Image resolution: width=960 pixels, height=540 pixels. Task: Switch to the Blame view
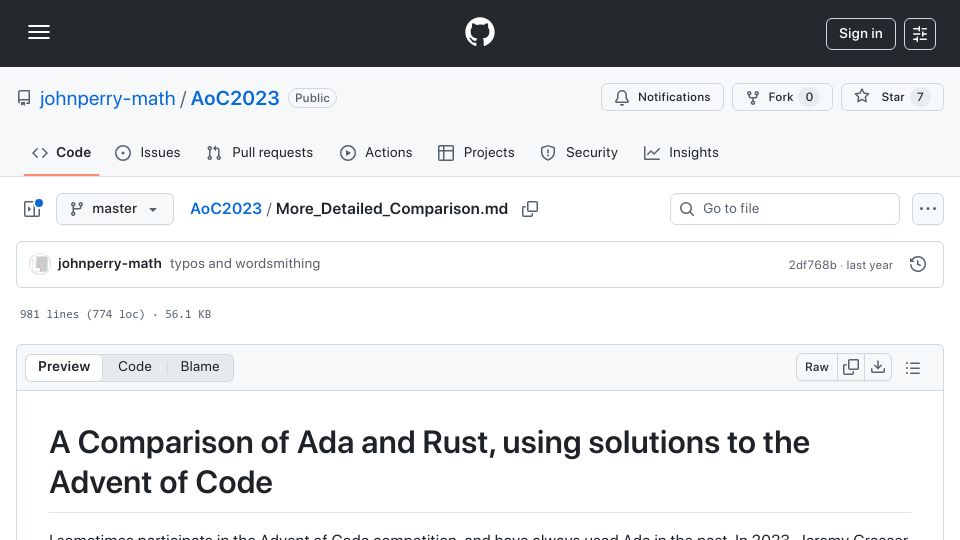pyautogui.click(x=200, y=367)
